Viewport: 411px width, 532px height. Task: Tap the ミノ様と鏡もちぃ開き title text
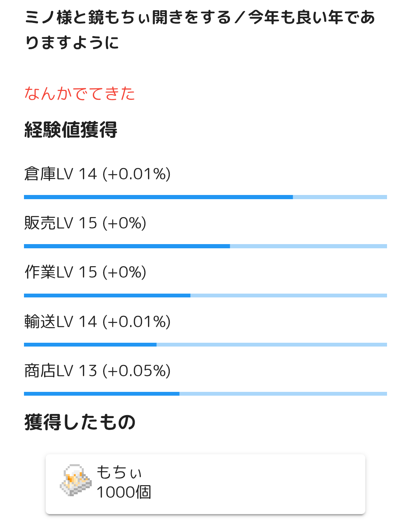[x=200, y=30]
